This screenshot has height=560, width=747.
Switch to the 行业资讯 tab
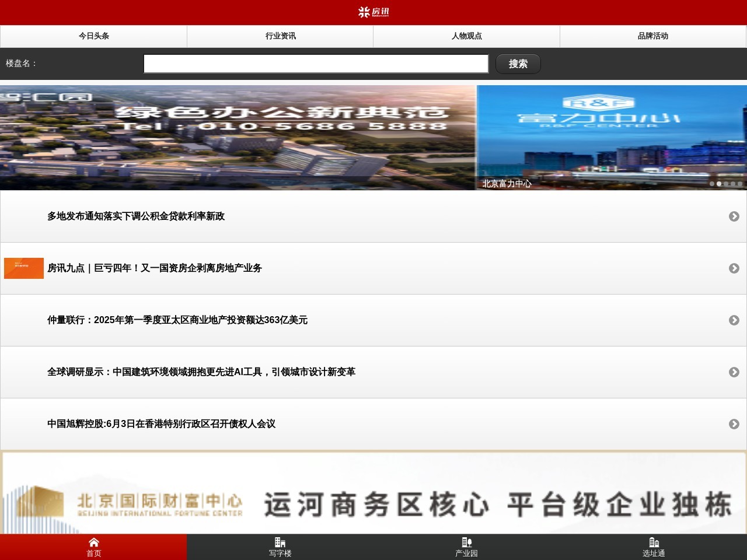280,36
